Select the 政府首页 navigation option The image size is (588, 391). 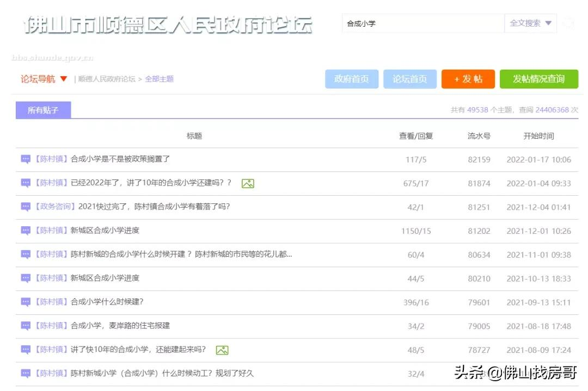[x=351, y=79]
